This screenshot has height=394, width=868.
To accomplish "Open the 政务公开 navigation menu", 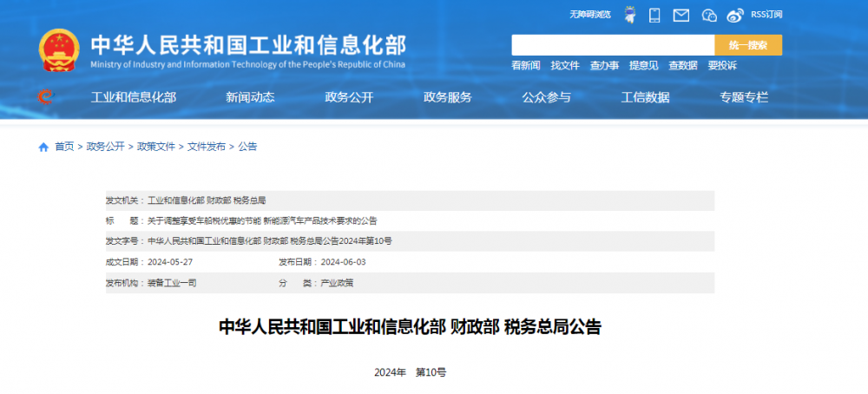I will coord(349,97).
